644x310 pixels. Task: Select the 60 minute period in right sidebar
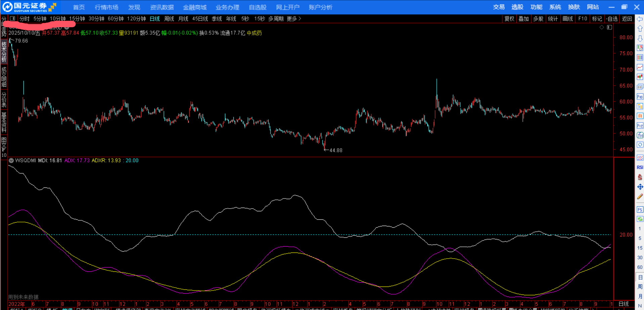640,267
